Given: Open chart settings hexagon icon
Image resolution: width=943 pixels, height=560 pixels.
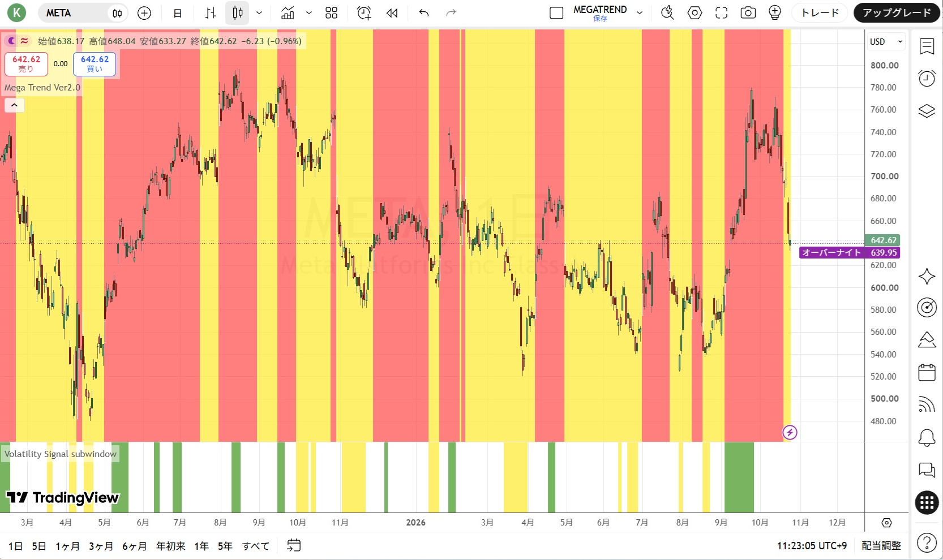Looking at the screenshot, I should [x=695, y=13].
